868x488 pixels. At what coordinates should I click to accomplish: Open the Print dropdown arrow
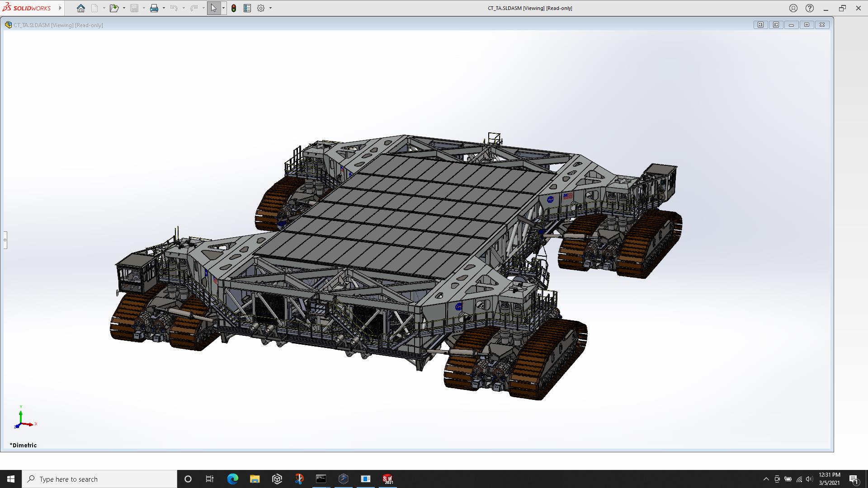[x=164, y=8]
